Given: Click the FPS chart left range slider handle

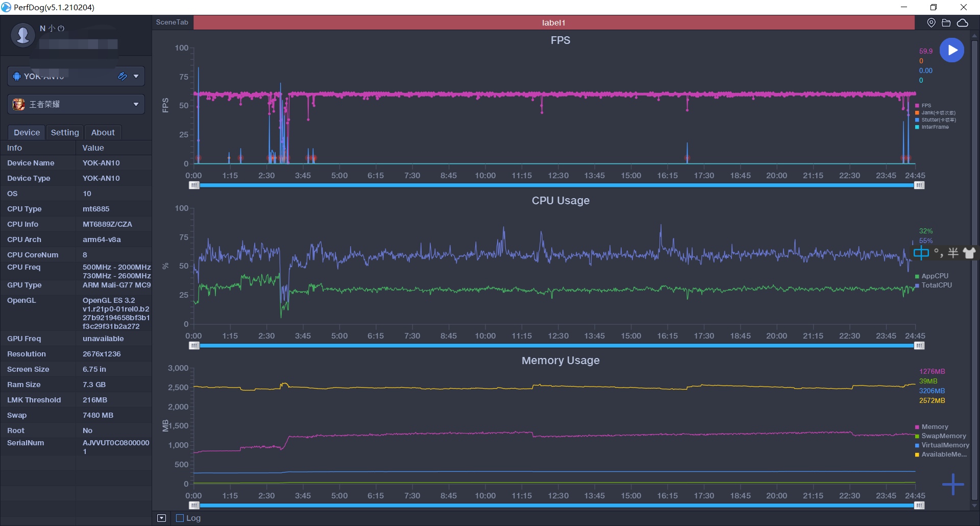Looking at the screenshot, I should tap(194, 185).
